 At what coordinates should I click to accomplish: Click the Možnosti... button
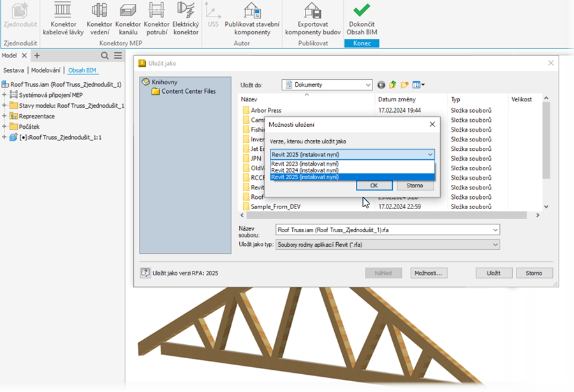pyautogui.click(x=429, y=273)
